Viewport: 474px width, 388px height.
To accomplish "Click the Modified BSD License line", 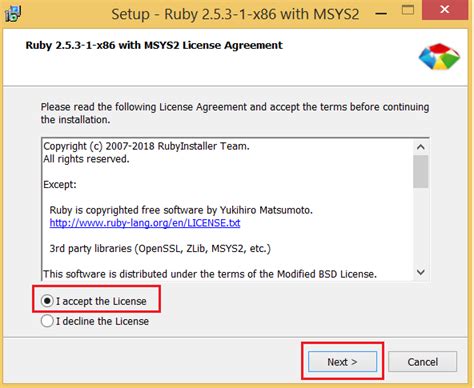I will [x=210, y=274].
